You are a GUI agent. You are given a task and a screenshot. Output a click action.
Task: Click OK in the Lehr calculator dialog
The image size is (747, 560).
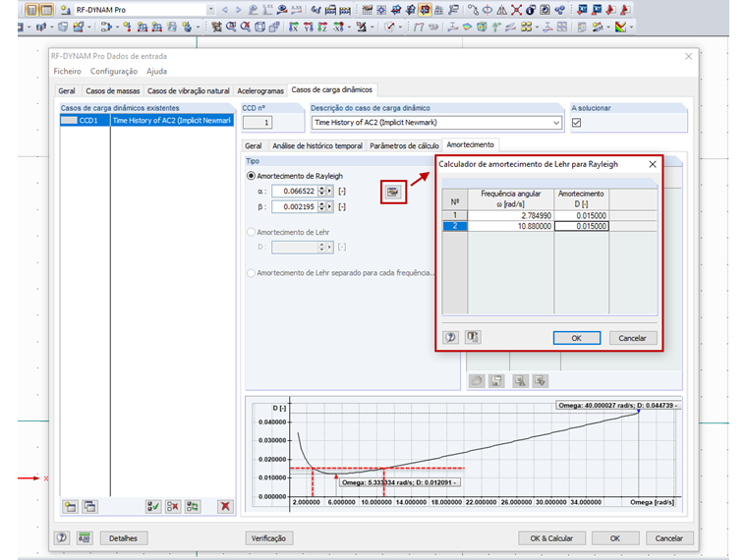[x=576, y=338]
